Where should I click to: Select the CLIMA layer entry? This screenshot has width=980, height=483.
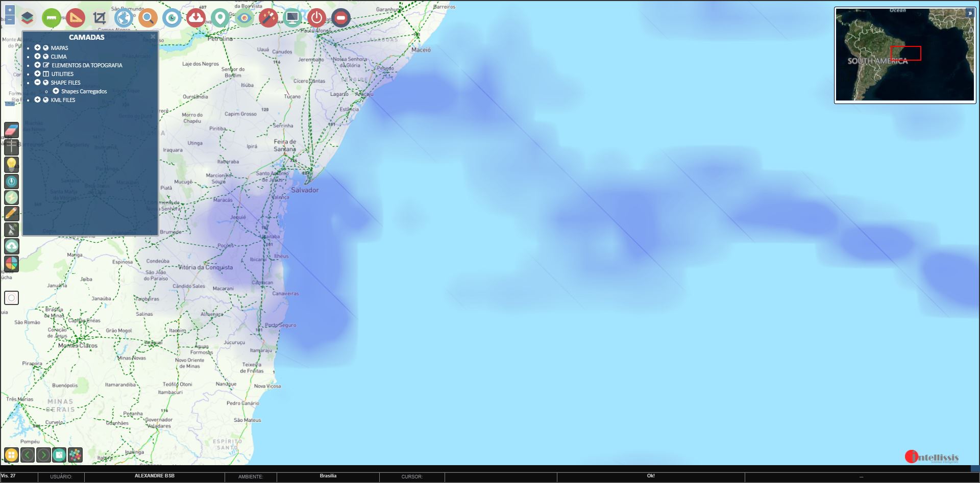tap(59, 57)
